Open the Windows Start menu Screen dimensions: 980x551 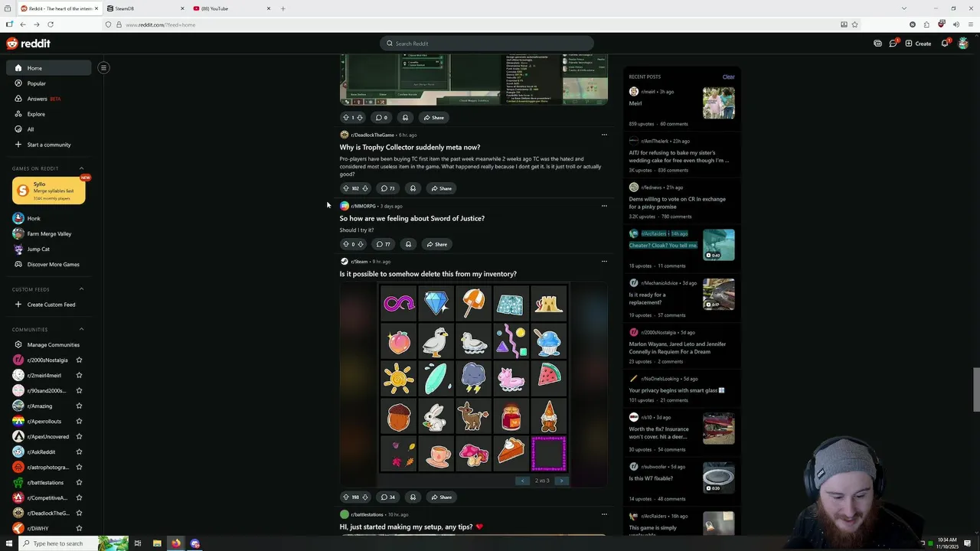pos(8,543)
